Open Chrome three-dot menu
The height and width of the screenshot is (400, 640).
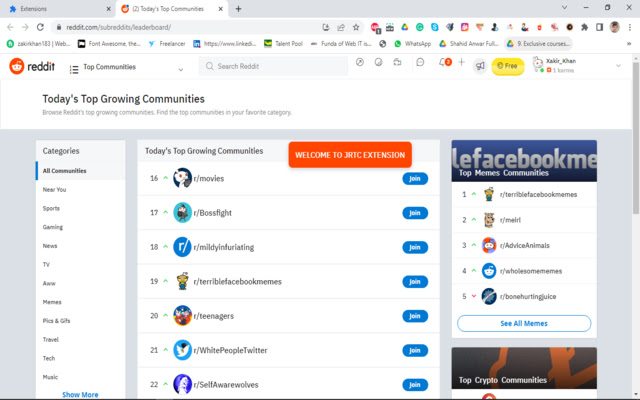[630, 27]
